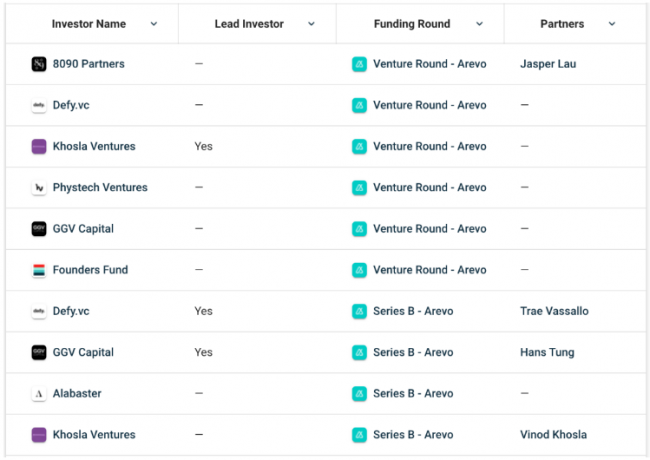This screenshot has width=650, height=460.
Task: Open the Investor Name column dropdown
Action: coord(153,24)
